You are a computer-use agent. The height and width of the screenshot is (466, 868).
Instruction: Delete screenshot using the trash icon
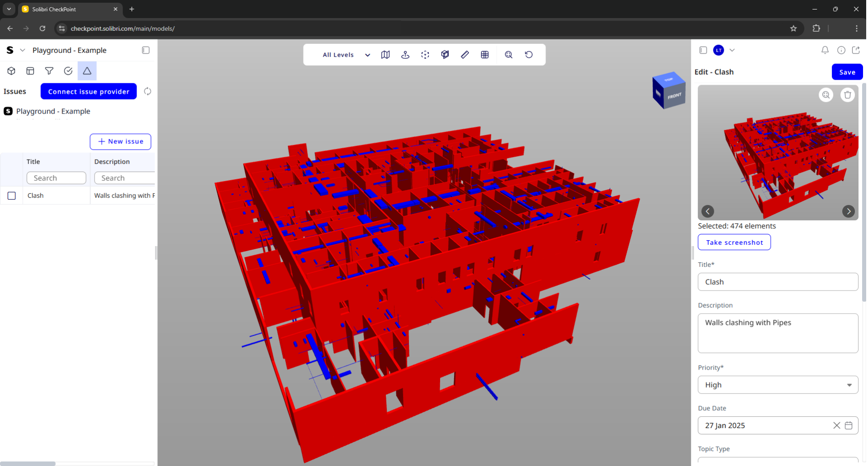pyautogui.click(x=847, y=95)
